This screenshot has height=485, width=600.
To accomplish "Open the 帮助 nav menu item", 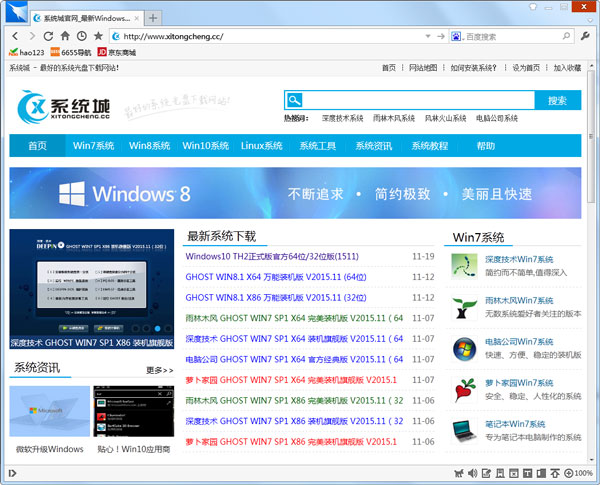I will tap(486, 145).
